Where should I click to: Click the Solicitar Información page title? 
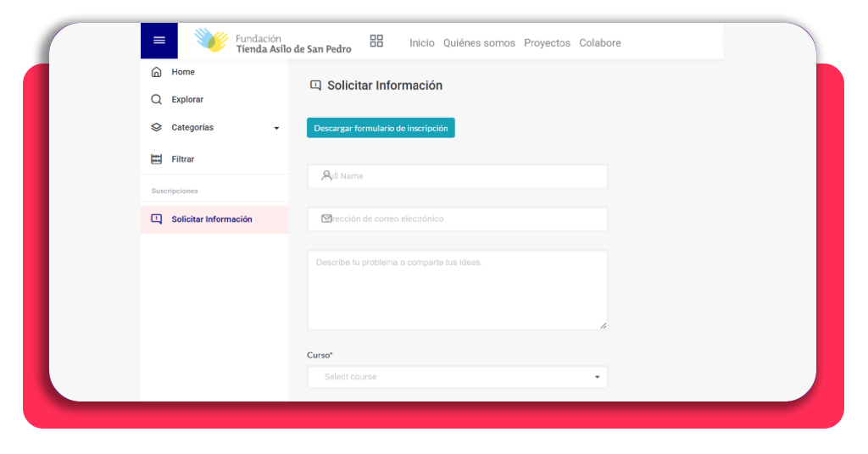pyautogui.click(x=385, y=86)
